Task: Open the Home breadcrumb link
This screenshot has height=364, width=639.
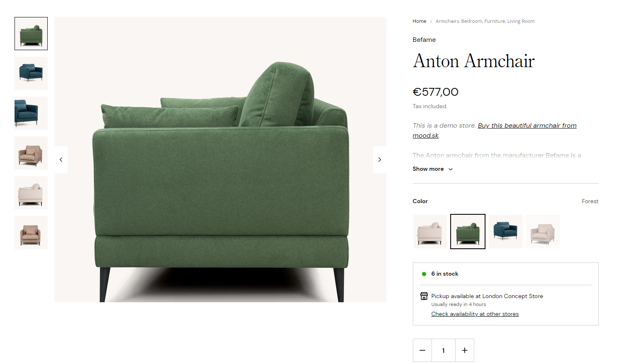Action: point(419,21)
